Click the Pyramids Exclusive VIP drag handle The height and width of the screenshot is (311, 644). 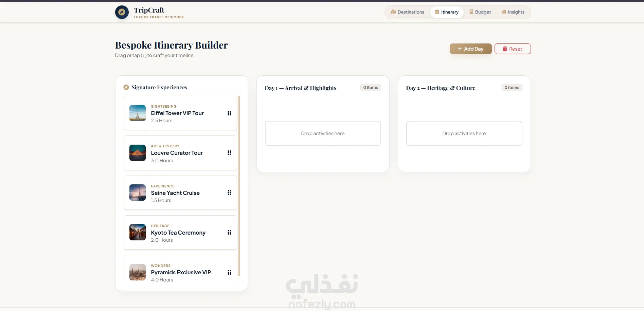click(229, 272)
